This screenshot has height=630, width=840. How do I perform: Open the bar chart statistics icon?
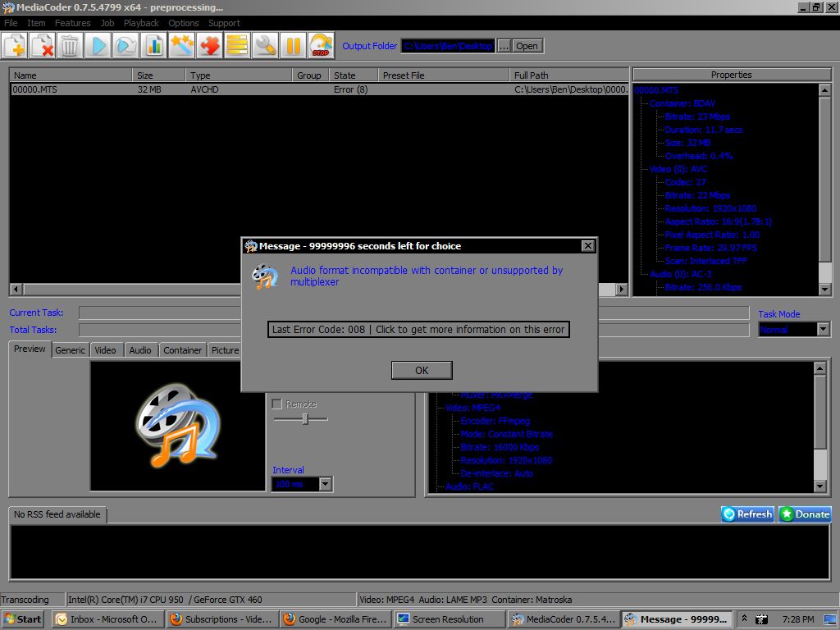tap(153, 46)
